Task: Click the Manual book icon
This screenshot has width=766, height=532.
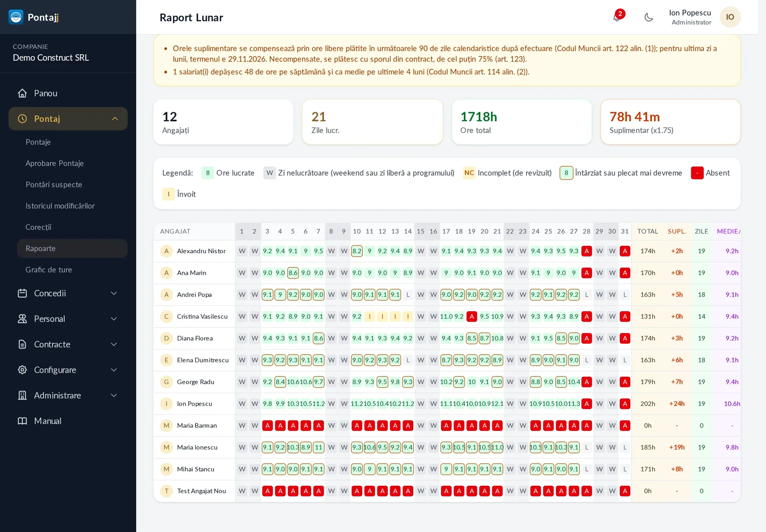Action: click(22, 421)
